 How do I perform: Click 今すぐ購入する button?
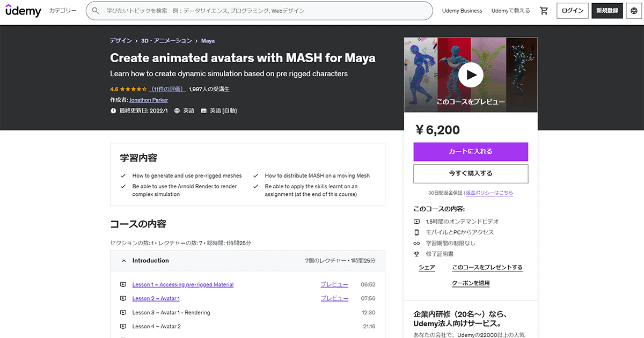pos(471,174)
